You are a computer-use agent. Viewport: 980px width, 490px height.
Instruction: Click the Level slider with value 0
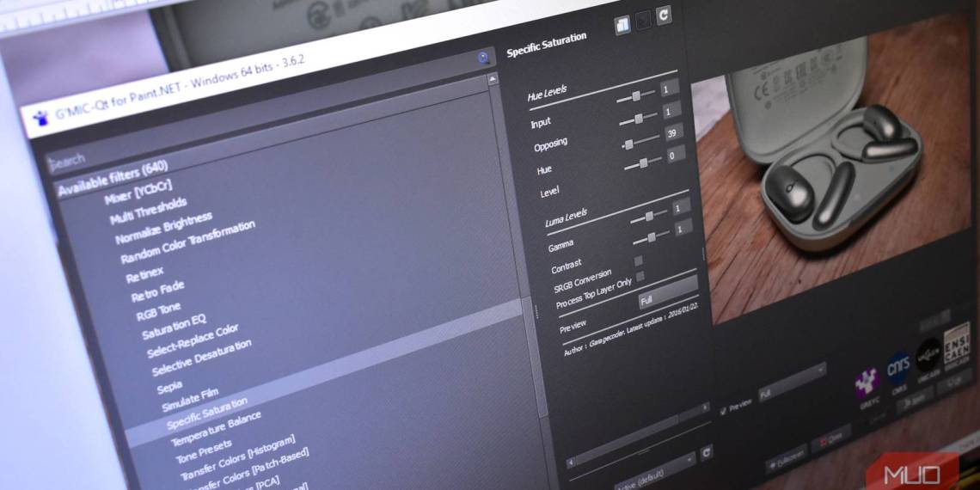click(x=642, y=163)
